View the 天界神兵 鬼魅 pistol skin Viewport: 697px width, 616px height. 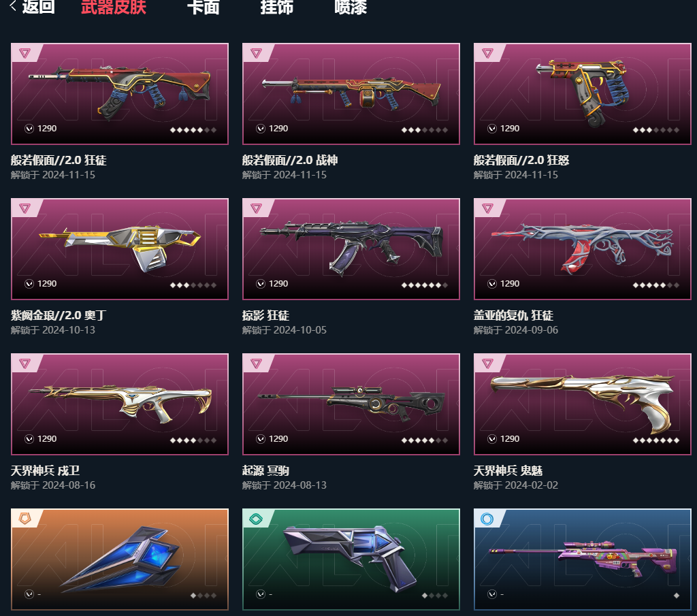click(x=583, y=404)
